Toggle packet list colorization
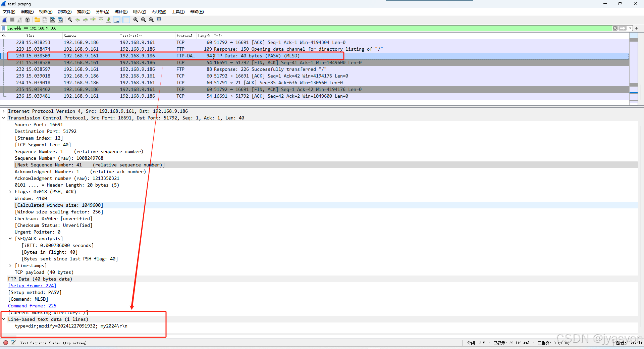The image size is (644, 349). 126,20
